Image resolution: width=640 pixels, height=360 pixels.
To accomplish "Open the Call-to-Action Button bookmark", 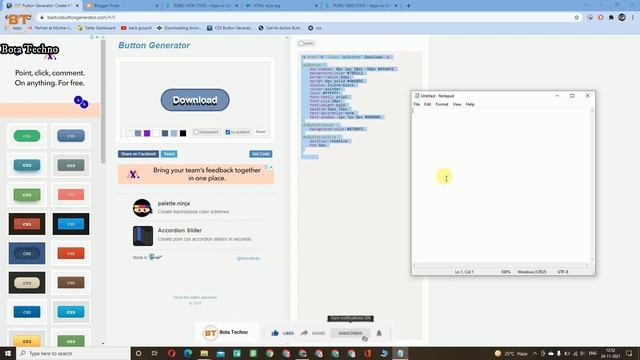I will 280,28.
